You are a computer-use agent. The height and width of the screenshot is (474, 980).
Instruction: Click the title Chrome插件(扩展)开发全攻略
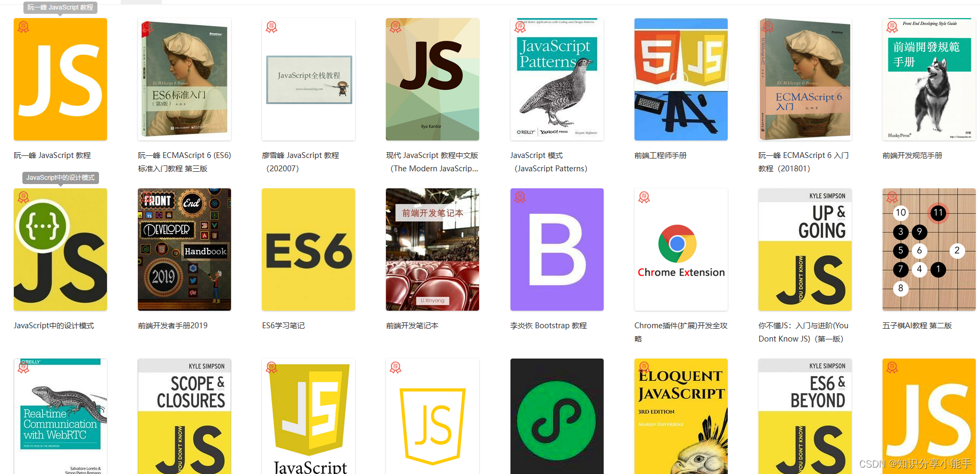(681, 332)
